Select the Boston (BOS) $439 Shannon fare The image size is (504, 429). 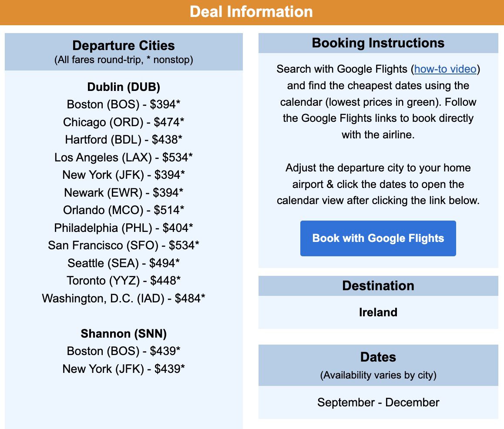(124, 351)
